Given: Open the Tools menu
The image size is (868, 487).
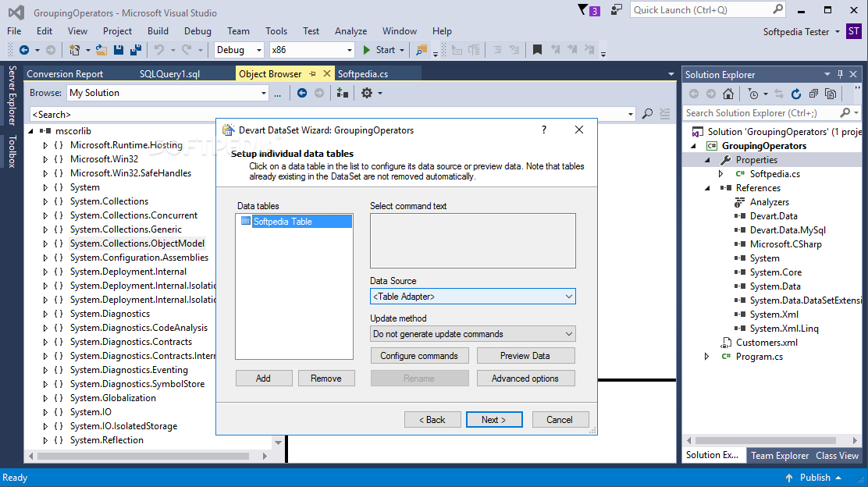Looking at the screenshot, I should pos(276,31).
